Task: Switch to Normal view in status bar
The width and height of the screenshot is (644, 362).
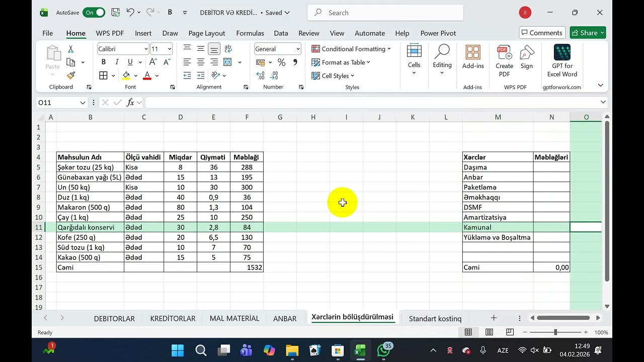Action: point(468,332)
